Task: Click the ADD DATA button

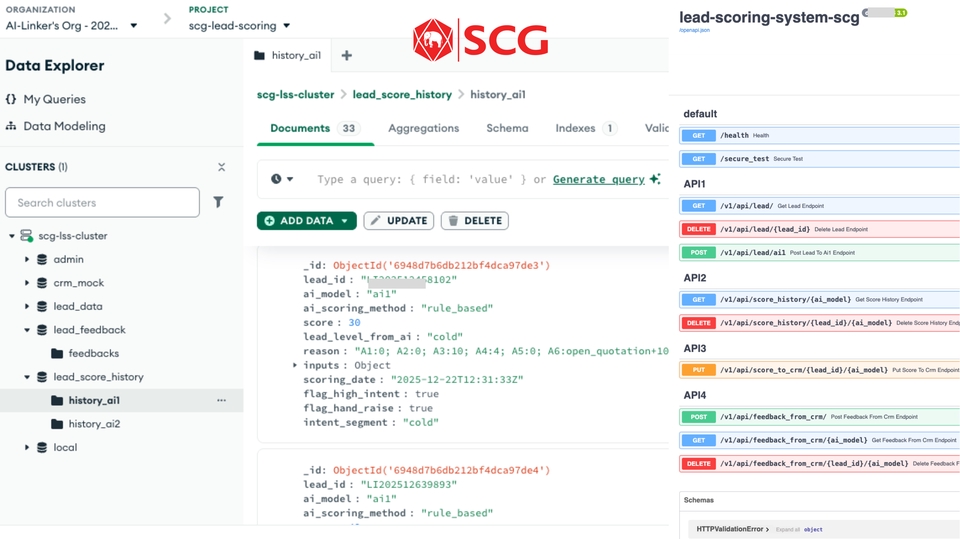Action: (x=306, y=221)
